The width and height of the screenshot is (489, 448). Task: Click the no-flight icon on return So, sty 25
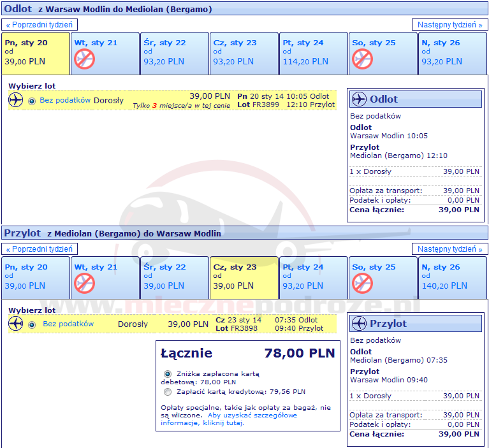pos(362,284)
